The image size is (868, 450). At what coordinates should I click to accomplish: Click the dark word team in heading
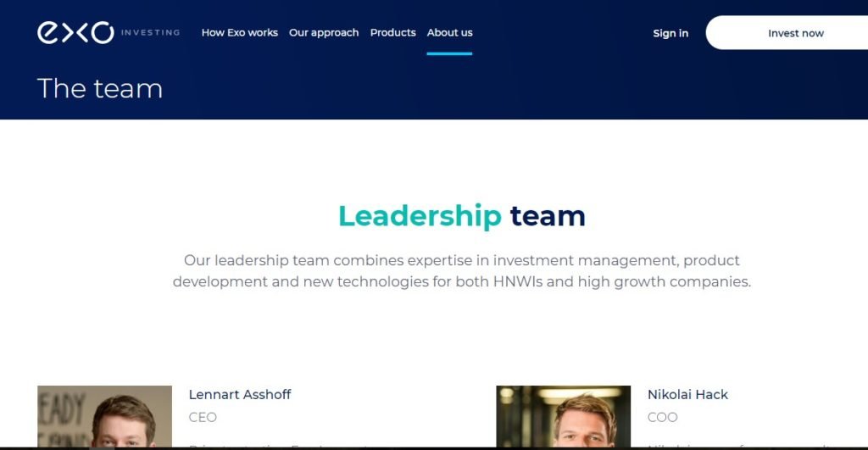pyautogui.click(x=548, y=216)
